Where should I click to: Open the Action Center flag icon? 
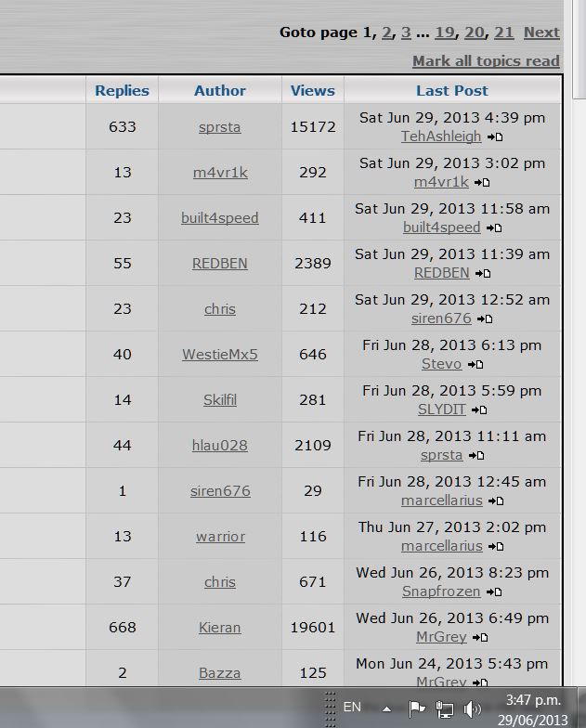416,708
